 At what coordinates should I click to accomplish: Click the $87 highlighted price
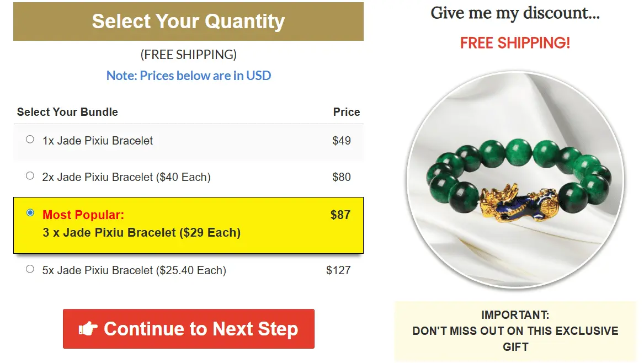pyautogui.click(x=340, y=215)
